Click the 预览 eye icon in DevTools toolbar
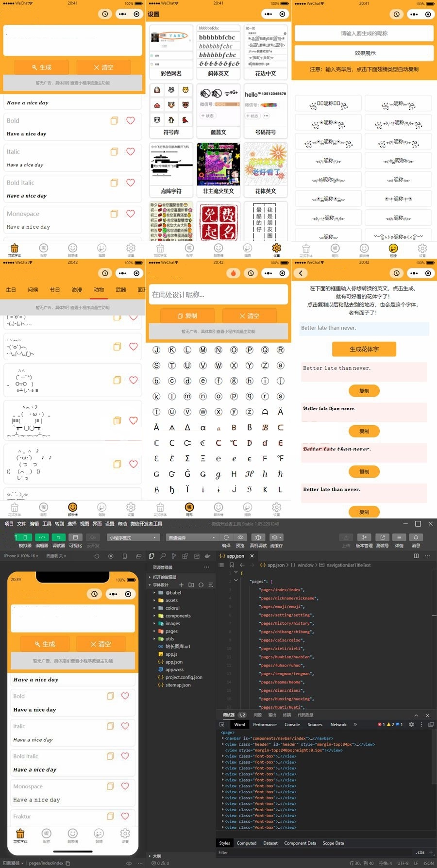This screenshot has height=868, width=437. pyautogui.click(x=240, y=537)
